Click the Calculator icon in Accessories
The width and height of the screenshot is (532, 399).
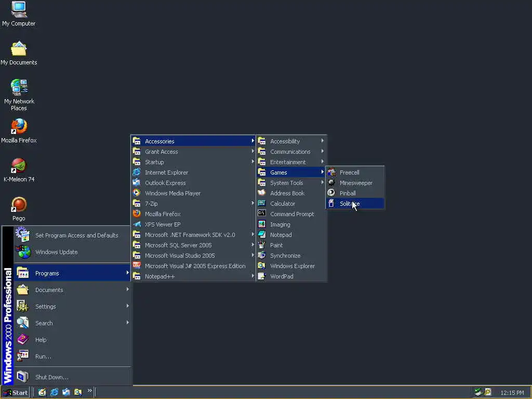pyautogui.click(x=262, y=203)
